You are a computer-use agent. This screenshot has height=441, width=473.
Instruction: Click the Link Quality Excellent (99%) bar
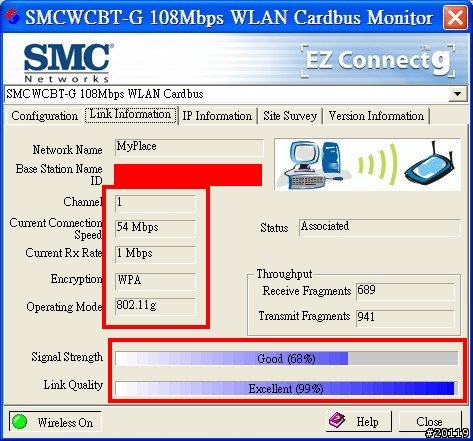[285, 389]
